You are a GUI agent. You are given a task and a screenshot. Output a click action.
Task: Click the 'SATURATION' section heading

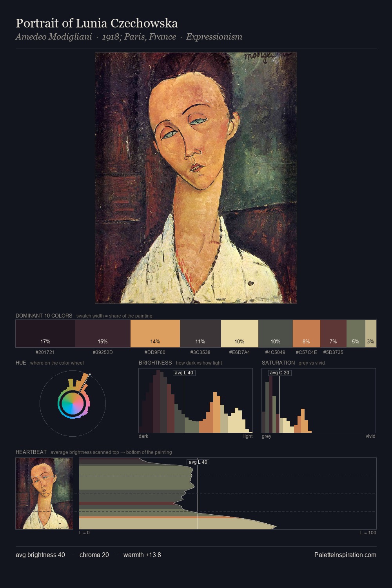pyautogui.click(x=278, y=363)
